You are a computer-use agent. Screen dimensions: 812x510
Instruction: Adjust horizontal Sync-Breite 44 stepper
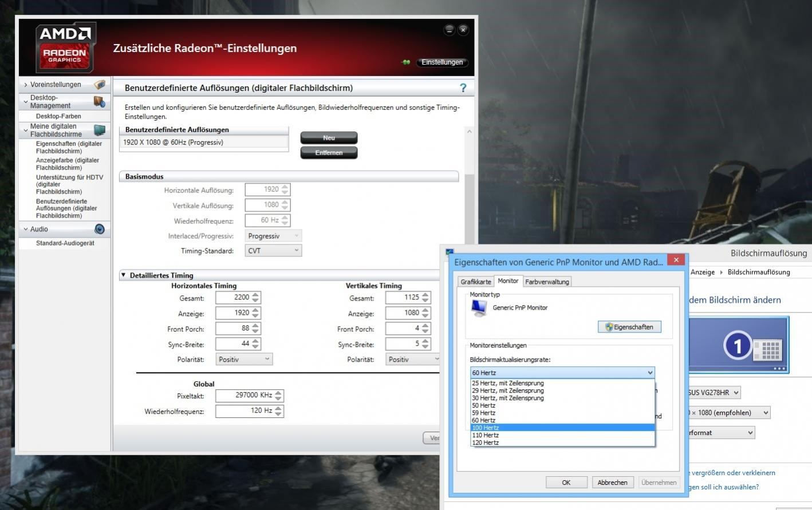[x=256, y=344]
